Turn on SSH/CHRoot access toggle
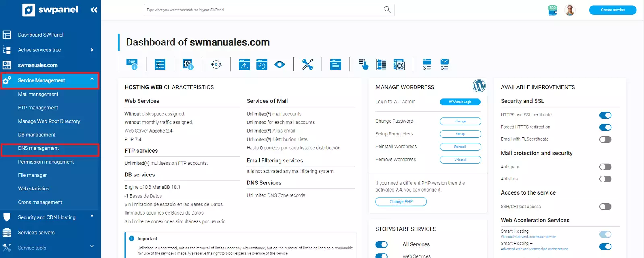Screen dimensions: 644x258 [605, 207]
